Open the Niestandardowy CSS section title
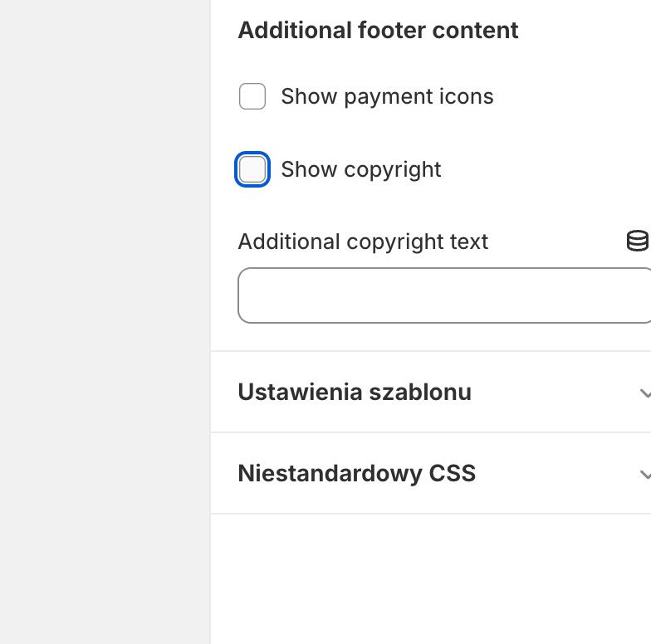Screen dimensions: 651x644 pyautogui.click(x=357, y=473)
